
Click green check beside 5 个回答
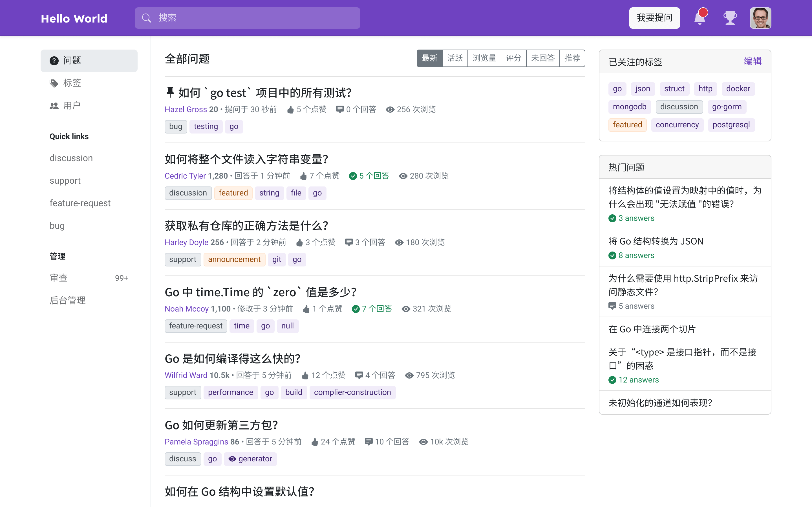point(353,176)
